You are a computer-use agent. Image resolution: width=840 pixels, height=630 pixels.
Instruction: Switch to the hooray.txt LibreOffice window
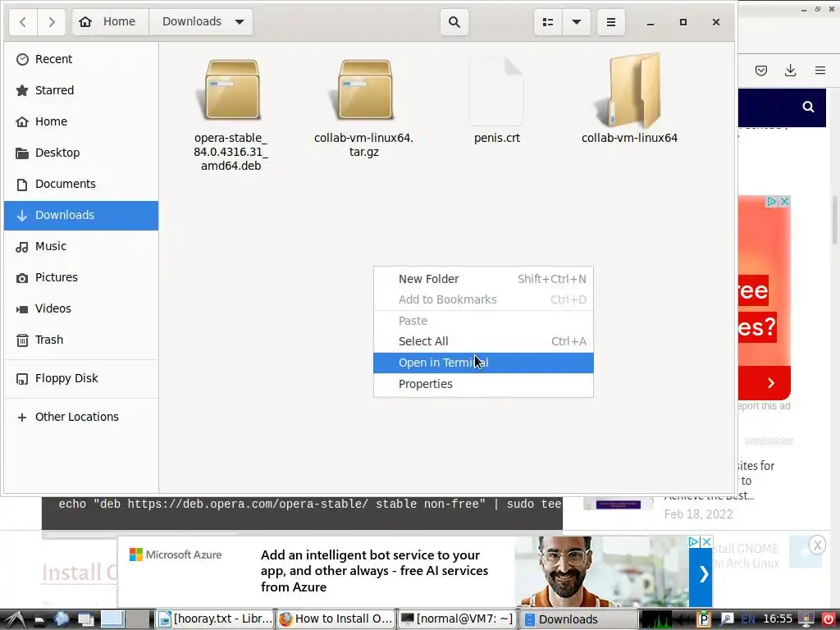[x=215, y=619]
